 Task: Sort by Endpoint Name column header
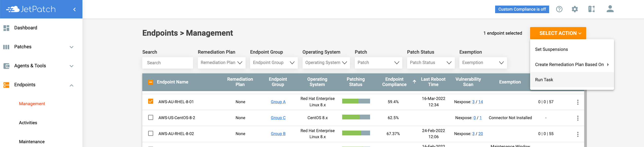tap(172, 82)
